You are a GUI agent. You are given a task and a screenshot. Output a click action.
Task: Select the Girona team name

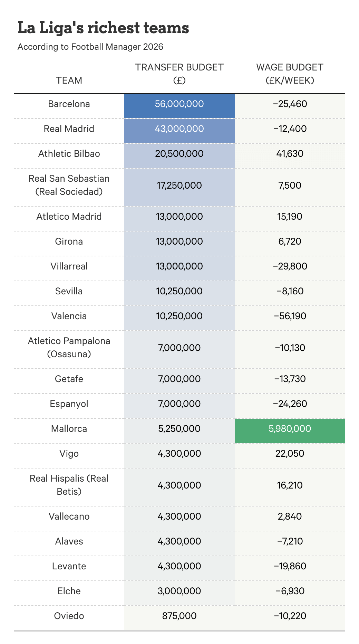click(69, 241)
